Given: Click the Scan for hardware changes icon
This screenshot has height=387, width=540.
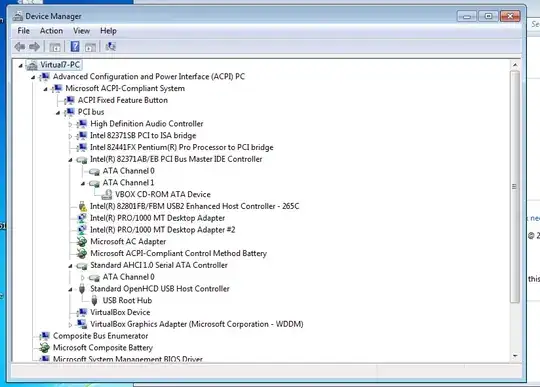Looking at the screenshot, I should [111, 46].
